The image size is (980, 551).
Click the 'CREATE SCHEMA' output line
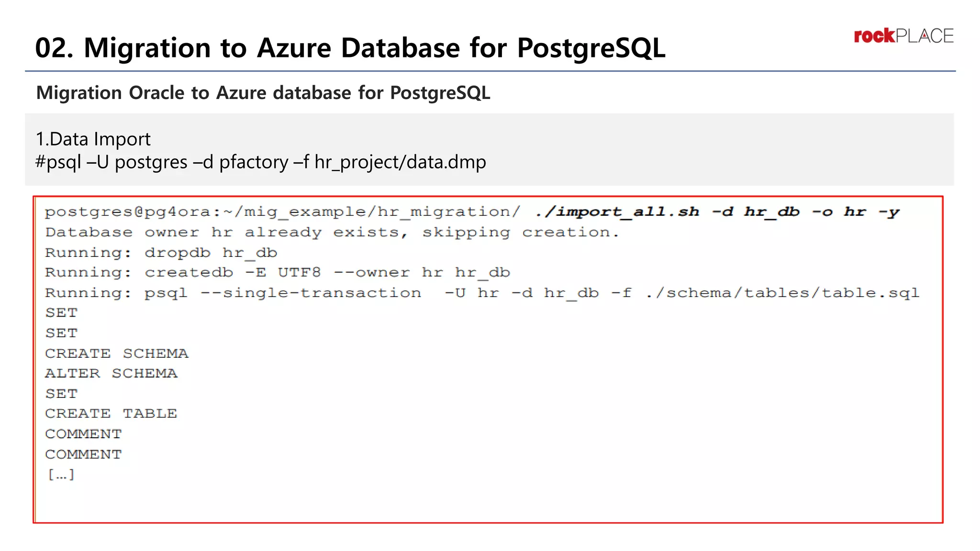pyautogui.click(x=117, y=353)
